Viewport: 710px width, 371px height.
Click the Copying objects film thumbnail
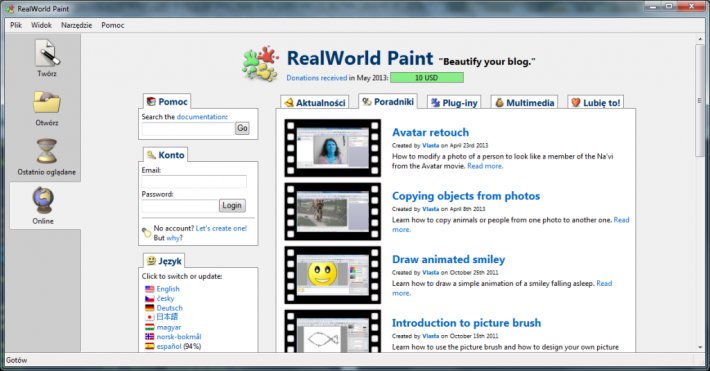point(333,212)
